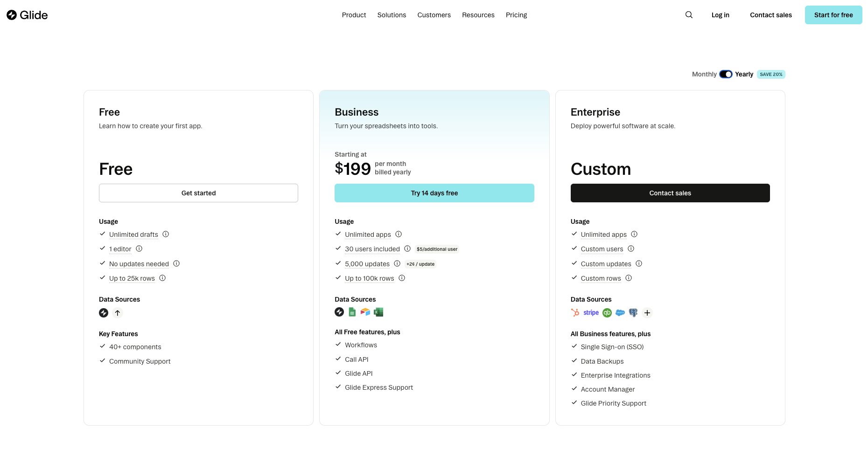Click Excel icon in Business data sources

coord(378,312)
